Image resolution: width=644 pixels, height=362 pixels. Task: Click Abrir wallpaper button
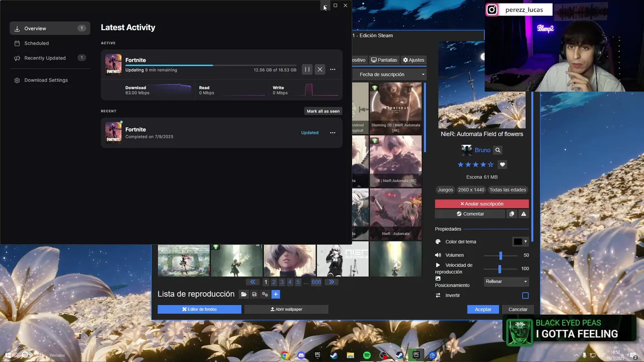286,309
